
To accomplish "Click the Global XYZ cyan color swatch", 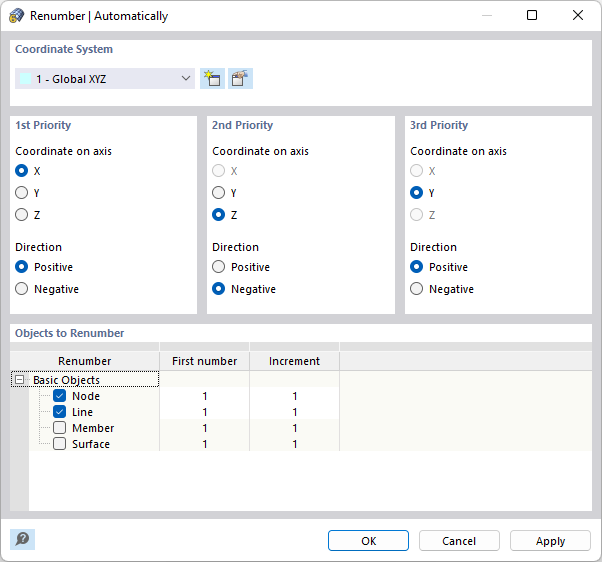I will coord(25,79).
